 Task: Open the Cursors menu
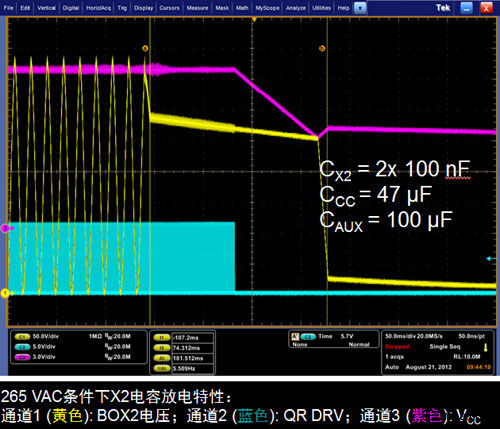169,8
